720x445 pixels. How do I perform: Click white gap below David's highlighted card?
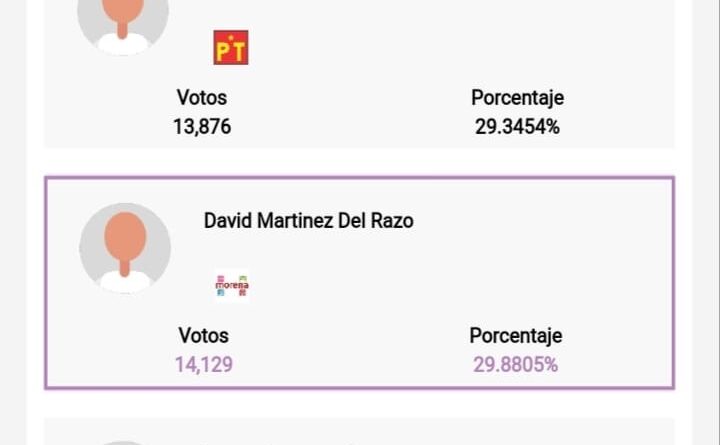[359, 403]
